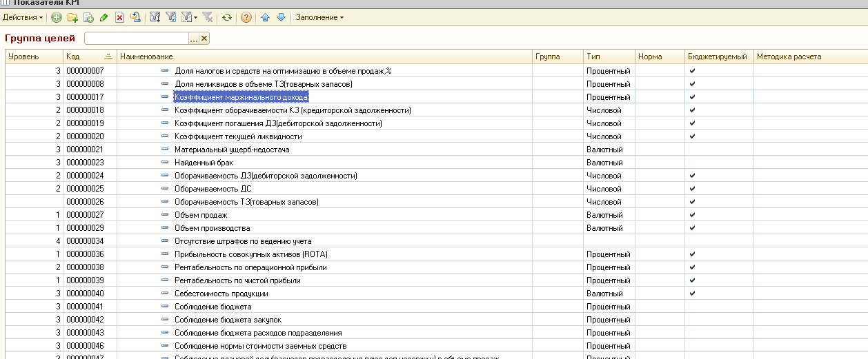
Task: Open the Группа целей selection with the ellipsis button
Action: click(x=194, y=39)
